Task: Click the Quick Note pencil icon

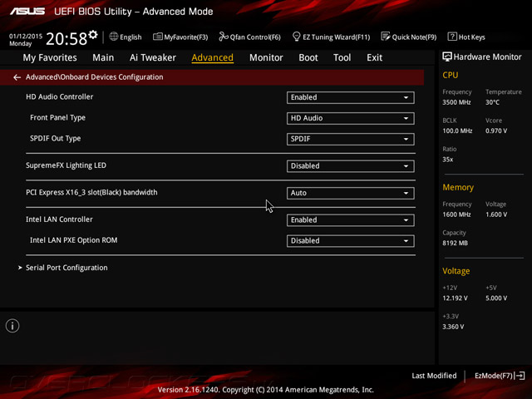Action: (x=386, y=37)
